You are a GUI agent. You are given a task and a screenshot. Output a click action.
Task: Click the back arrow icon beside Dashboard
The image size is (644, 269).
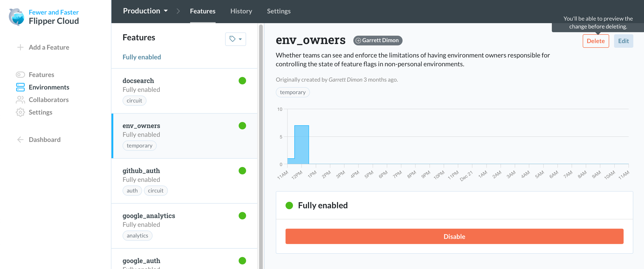pyautogui.click(x=20, y=140)
